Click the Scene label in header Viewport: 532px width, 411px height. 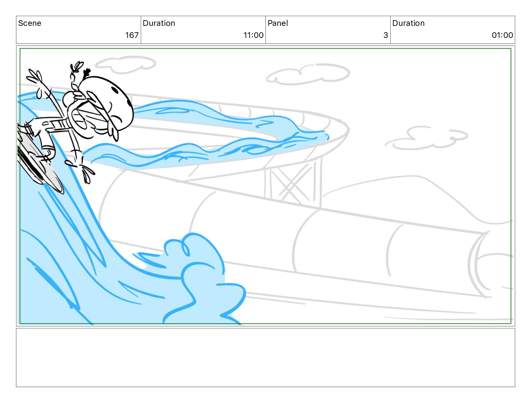click(x=30, y=23)
